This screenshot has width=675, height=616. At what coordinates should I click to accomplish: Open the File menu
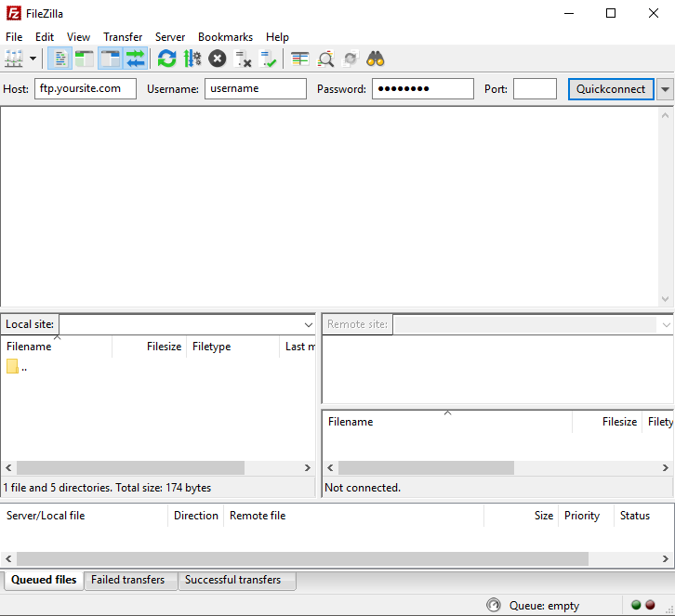pos(14,37)
